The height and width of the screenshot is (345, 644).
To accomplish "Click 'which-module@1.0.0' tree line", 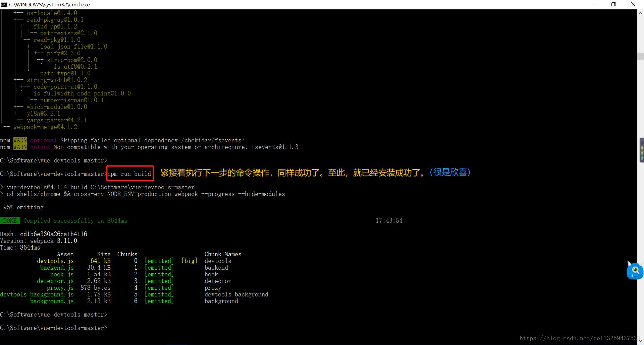I will pyautogui.click(x=57, y=107).
